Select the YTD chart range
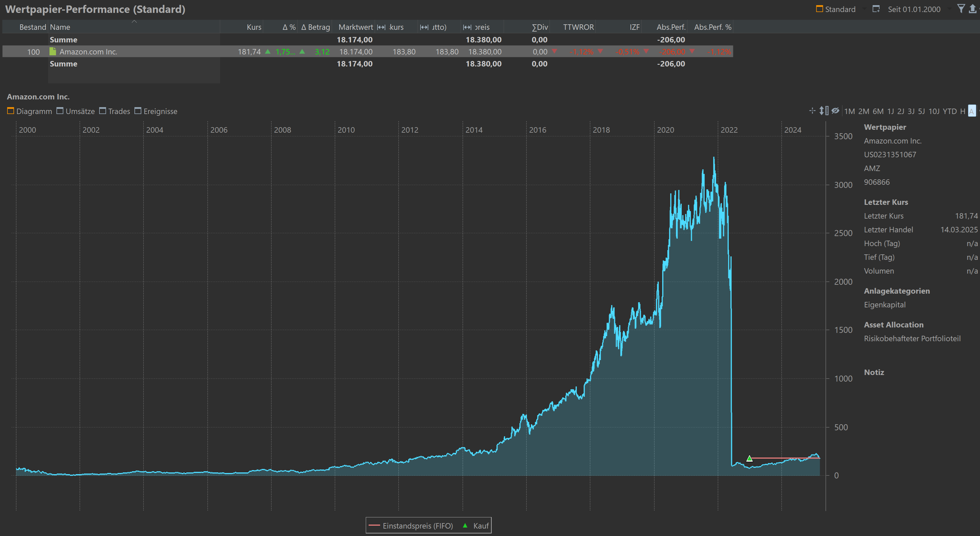 click(949, 111)
